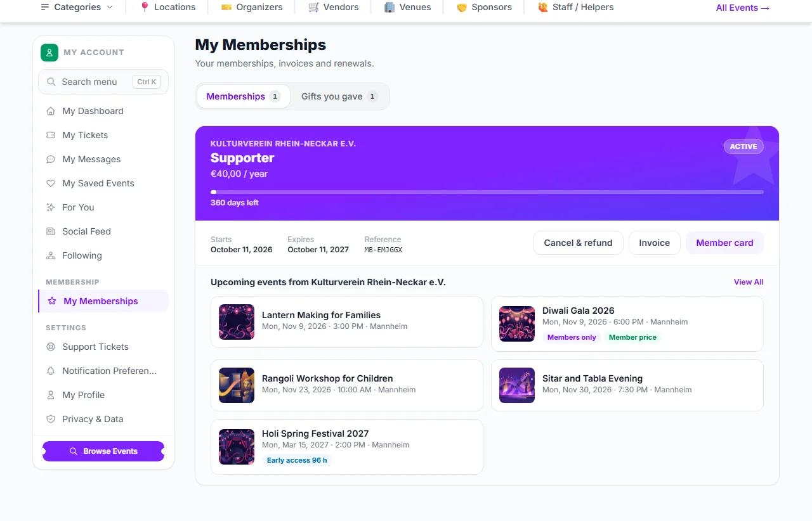Open Sponsors in the top navigation
This screenshot has height=521, width=812.
pyautogui.click(x=484, y=7)
